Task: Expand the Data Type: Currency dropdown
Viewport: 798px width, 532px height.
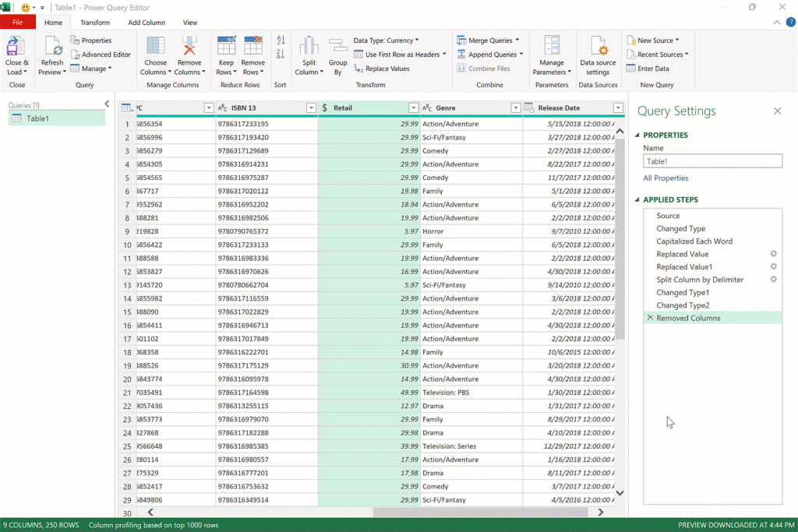Action: coord(386,41)
